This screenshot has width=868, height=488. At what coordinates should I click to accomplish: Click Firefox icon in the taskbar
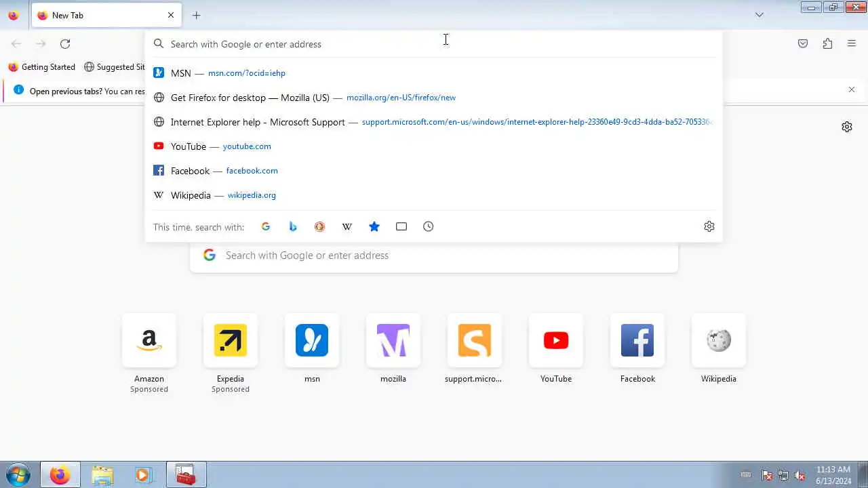[x=60, y=474]
